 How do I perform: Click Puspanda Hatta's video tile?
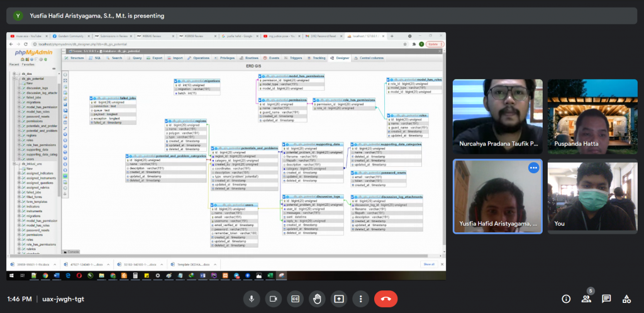coord(592,117)
